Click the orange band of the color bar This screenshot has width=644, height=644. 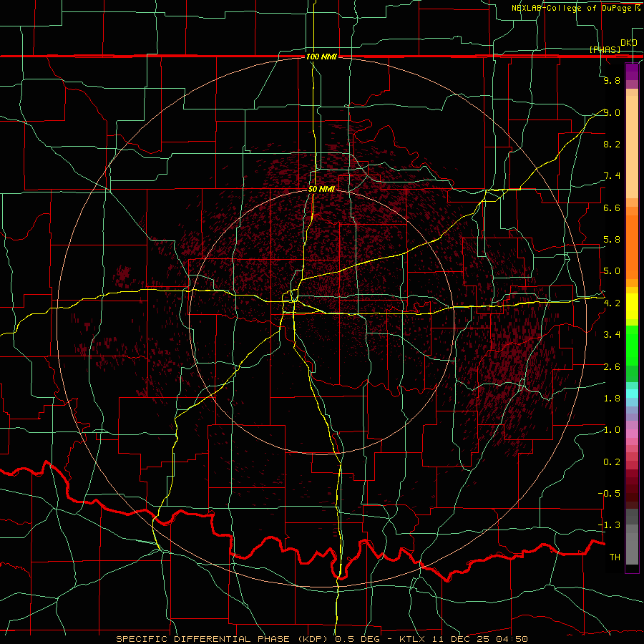click(632, 248)
